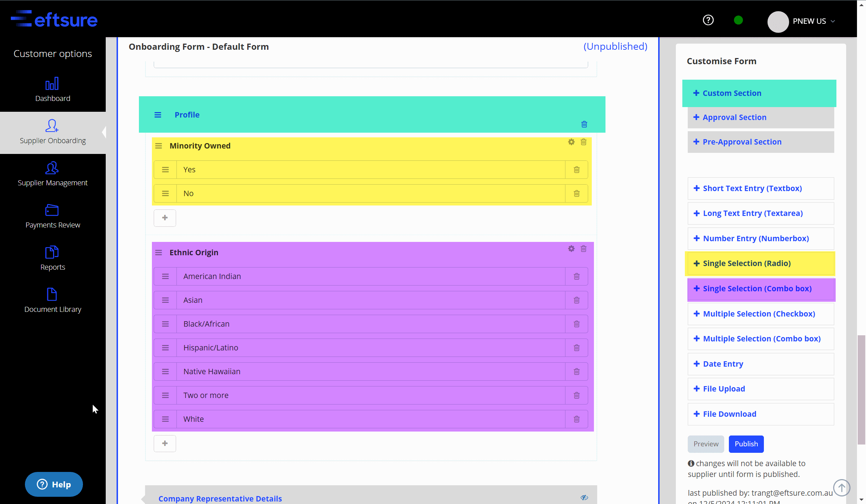This screenshot has height=504, width=866.
Task: Add a Number Entry (Numberbox) field
Action: click(761, 238)
